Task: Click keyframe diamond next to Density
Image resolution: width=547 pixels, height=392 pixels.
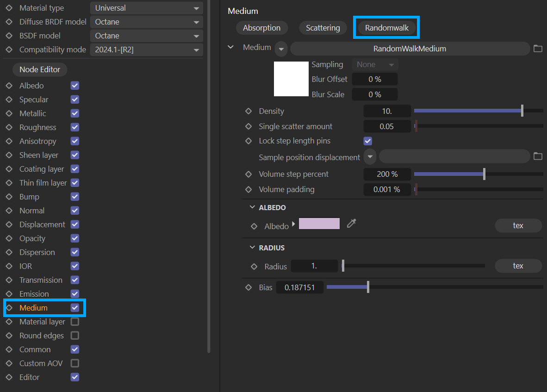Action: coord(249,111)
